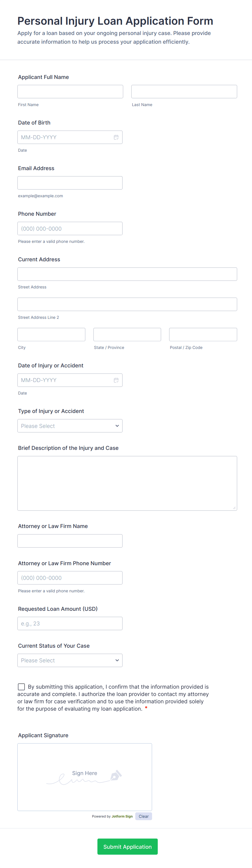Viewport: 252px width, 868px height.
Task: Select the Email Address input
Action: (70, 183)
